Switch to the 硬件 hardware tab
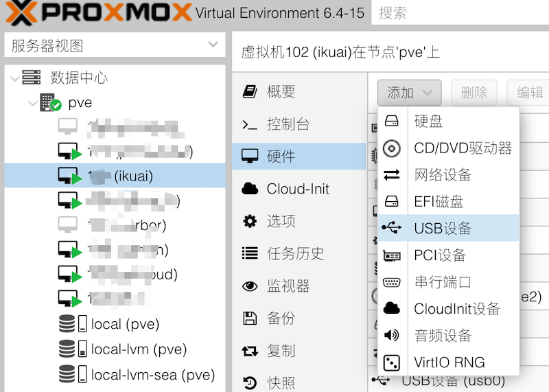Image resolution: width=549 pixels, height=392 pixels. click(x=299, y=157)
